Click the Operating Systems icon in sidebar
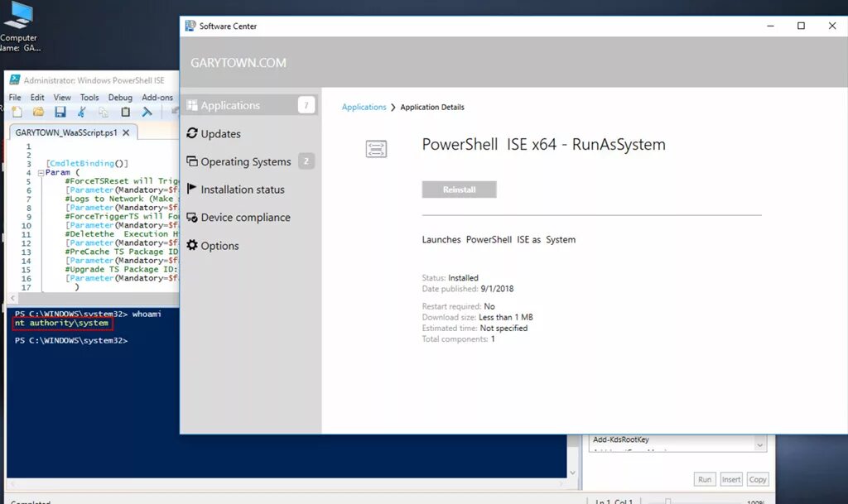The height and width of the screenshot is (504, 848). (x=192, y=161)
